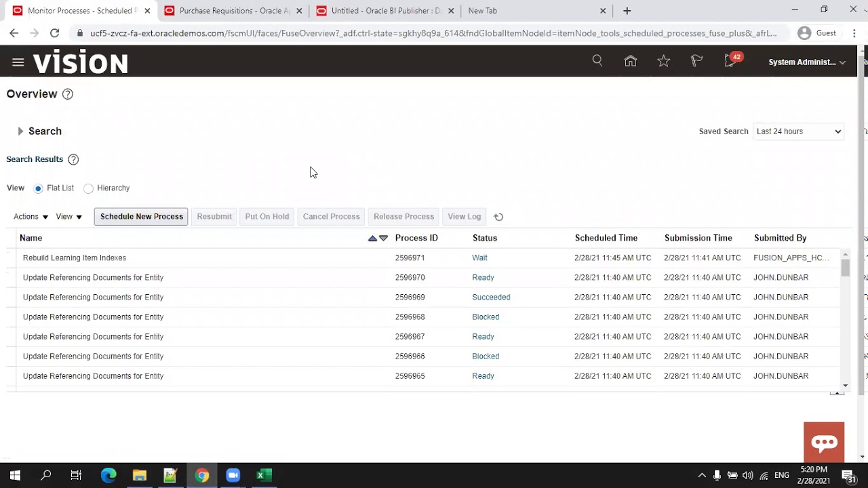Image resolution: width=868 pixels, height=488 pixels.
Task: Close the Purchase Requisitions tab
Action: click(299, 11)
